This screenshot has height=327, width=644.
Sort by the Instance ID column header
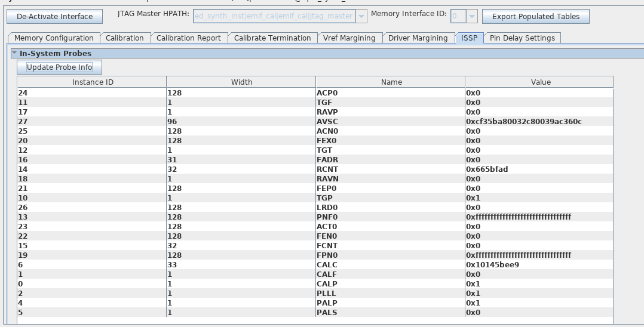pyautogui.click(x=92, y=82)
